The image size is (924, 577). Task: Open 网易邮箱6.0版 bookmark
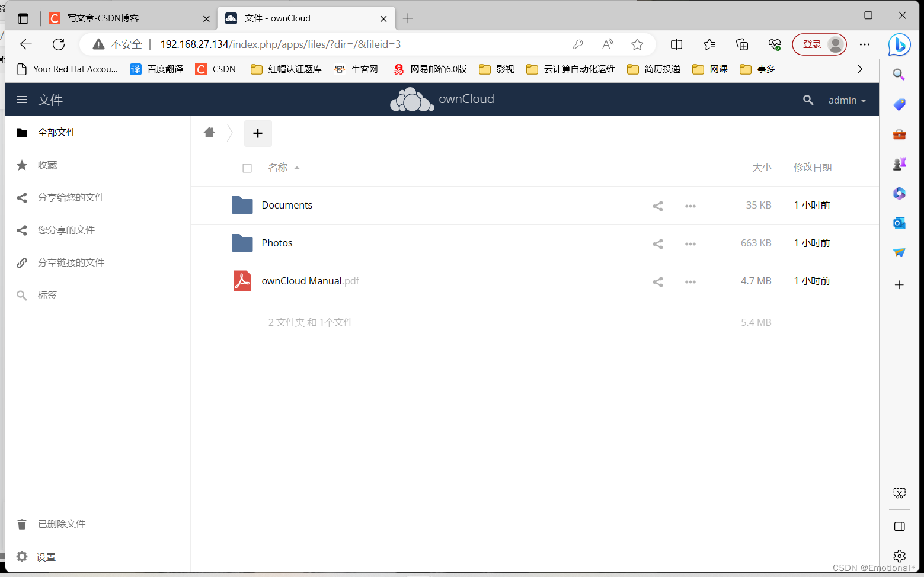[430, 69]
